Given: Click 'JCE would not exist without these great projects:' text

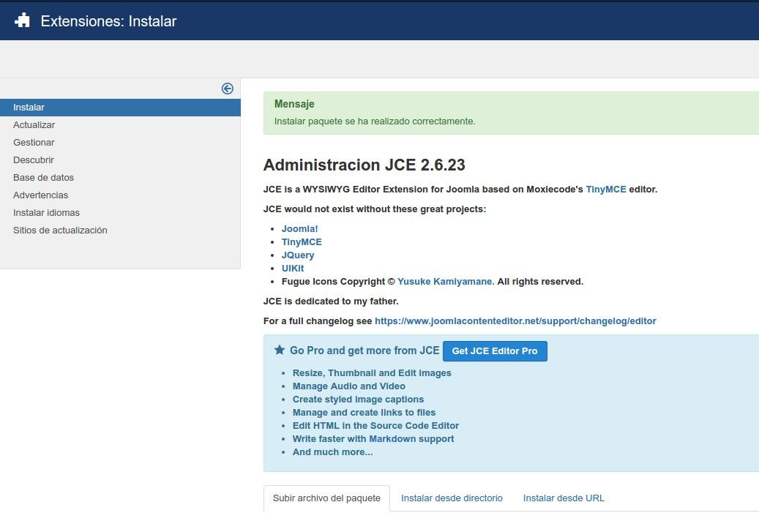Looking at the screenshot, I should 375,209.
